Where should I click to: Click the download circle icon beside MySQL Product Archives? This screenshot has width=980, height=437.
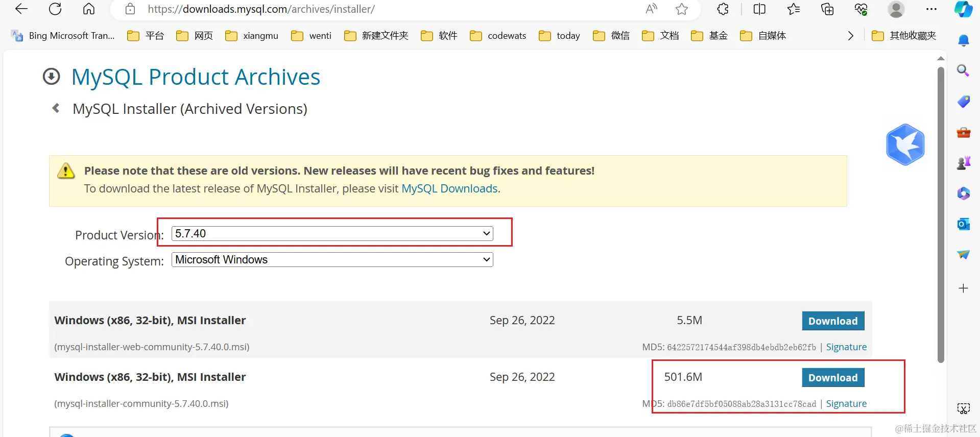pos(51,77)
